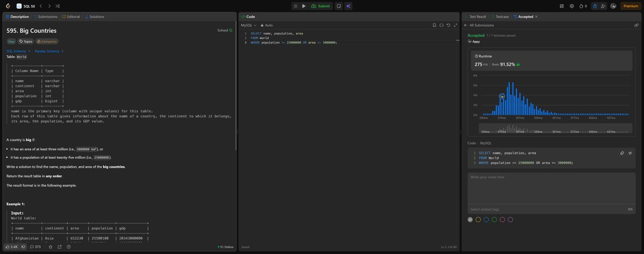The image size is (644, 254).
Task: Select the blue note color
Action: pos(486,220)
